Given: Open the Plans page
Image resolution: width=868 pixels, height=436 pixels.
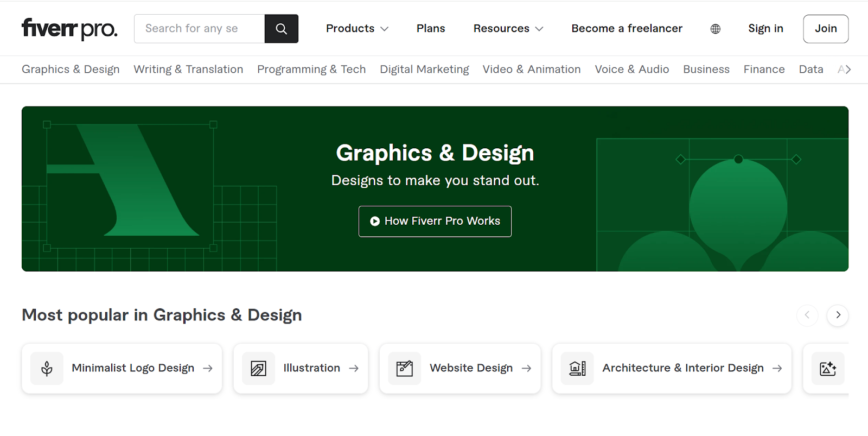Looking at the screenshot, I should point(431,29).
